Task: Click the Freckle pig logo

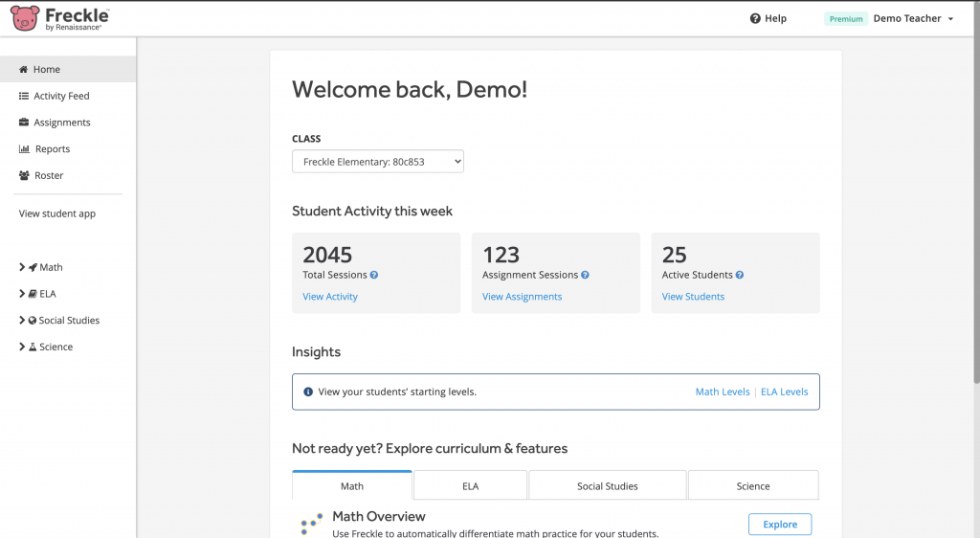Action: tap(25, 18)
